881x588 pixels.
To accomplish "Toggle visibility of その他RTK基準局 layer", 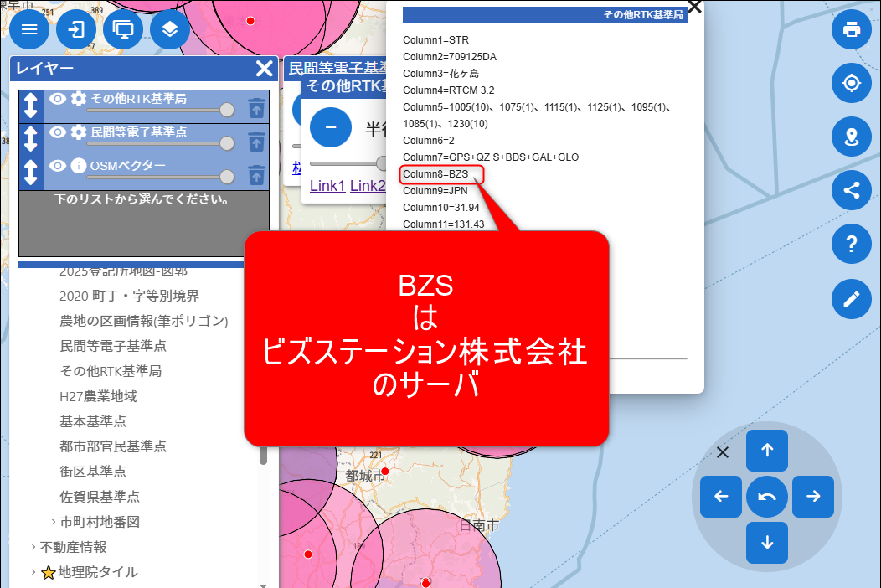I will coord(58,99).
